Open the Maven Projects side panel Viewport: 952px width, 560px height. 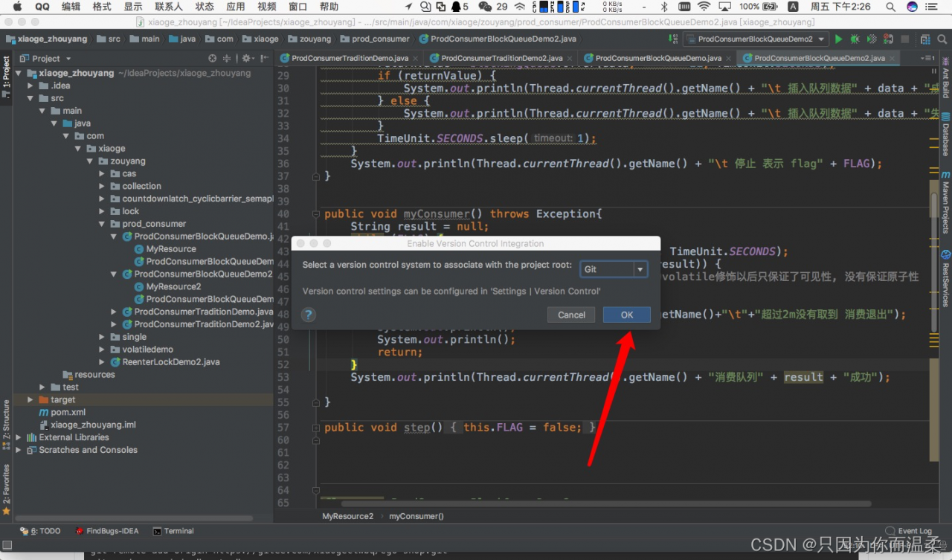click(x=945, y=201)
